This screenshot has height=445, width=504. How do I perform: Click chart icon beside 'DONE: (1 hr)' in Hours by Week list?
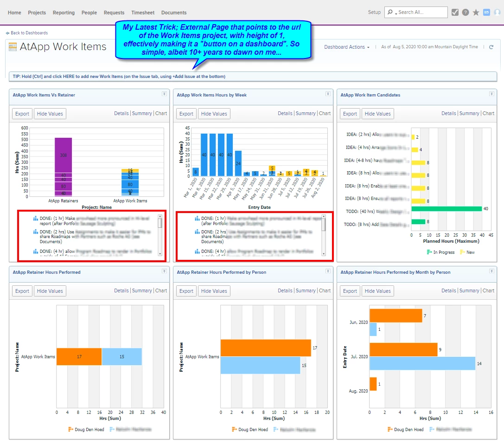pos(197,219)
